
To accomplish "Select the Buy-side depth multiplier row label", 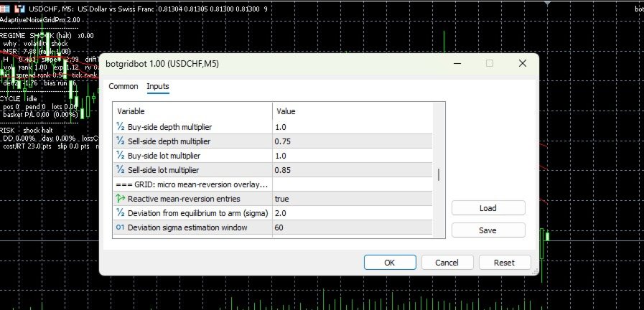I will (x=169, y=127).
